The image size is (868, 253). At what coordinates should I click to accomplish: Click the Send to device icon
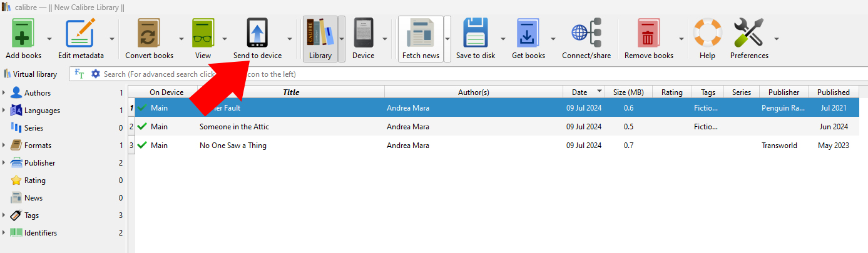pyautogui.click(x=257, y=34)
